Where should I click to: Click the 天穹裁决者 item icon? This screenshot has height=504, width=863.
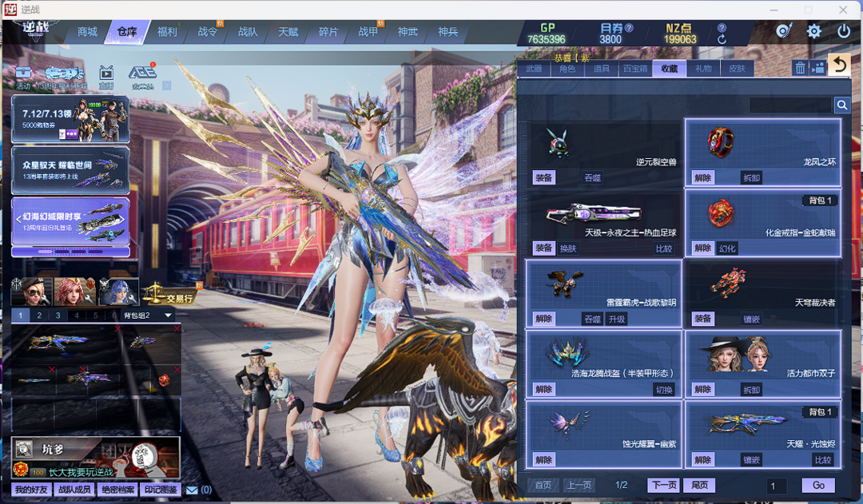(x=728, y=283)
